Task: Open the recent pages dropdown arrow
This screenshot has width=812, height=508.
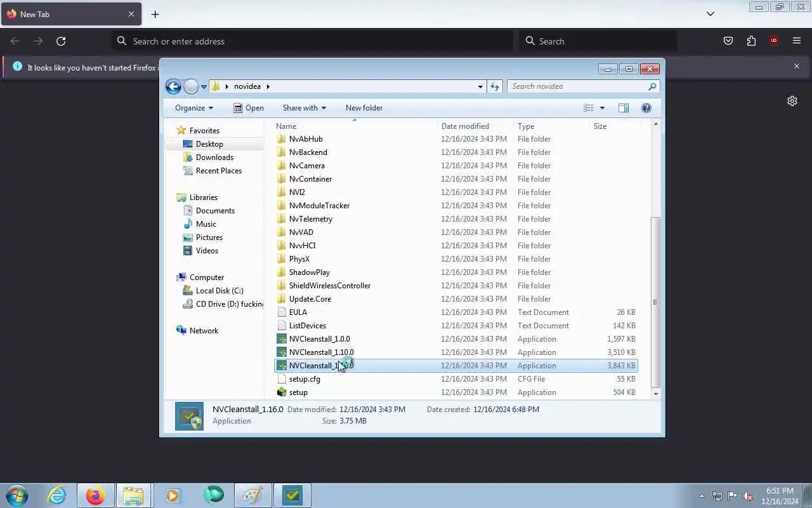Action: point(204,86)
